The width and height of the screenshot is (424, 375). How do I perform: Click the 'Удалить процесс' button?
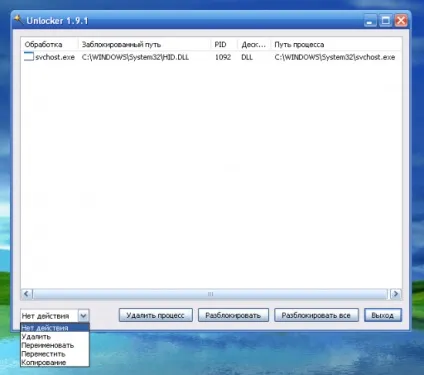pyautogui.click(x=155, y=315)
